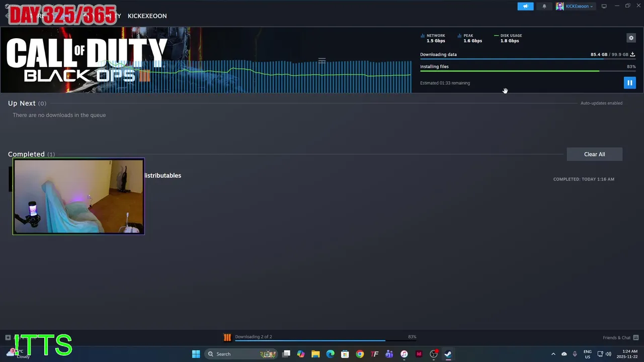Click 'There are no downloads in the queue'

click(59, 115)
